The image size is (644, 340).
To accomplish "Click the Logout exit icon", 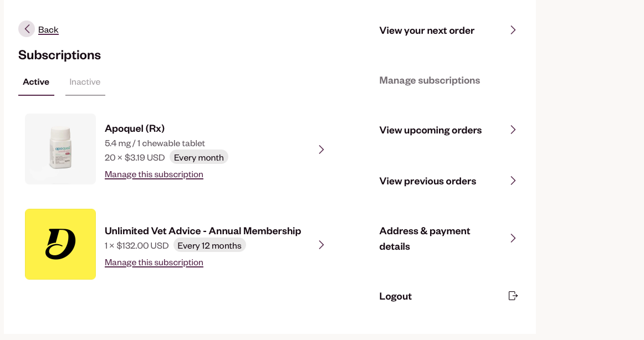I will pos(513,296).
